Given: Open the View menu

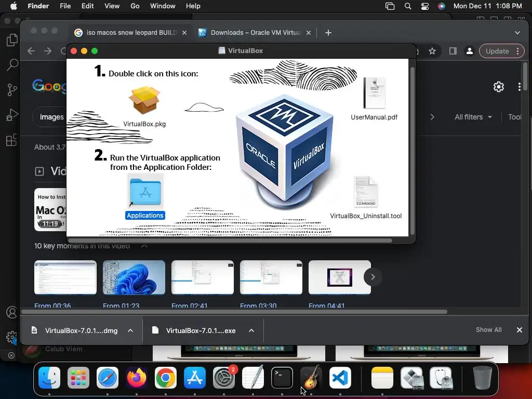Looking at the screenshot, I should [112, 6].
